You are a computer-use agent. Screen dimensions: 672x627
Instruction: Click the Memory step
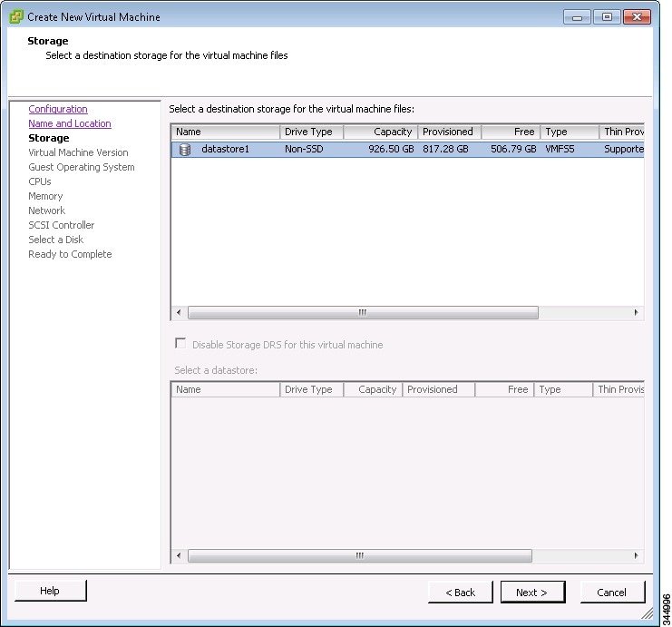pos(45,196)
